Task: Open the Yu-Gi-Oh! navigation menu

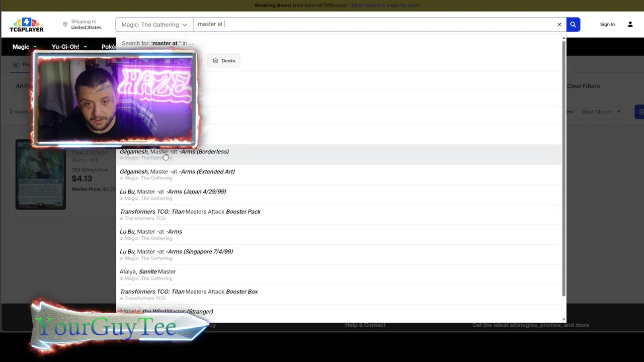Action: pyautogui.click(x=69, y=47)
